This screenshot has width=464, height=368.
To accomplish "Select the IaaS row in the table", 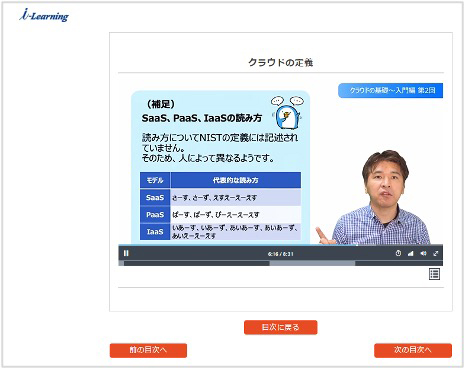I will [220, 231].
